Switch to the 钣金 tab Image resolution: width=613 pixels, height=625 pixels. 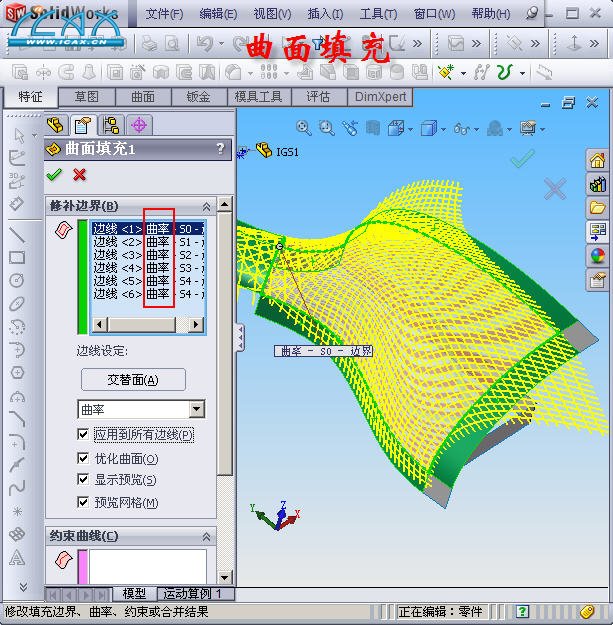(198, 97)
